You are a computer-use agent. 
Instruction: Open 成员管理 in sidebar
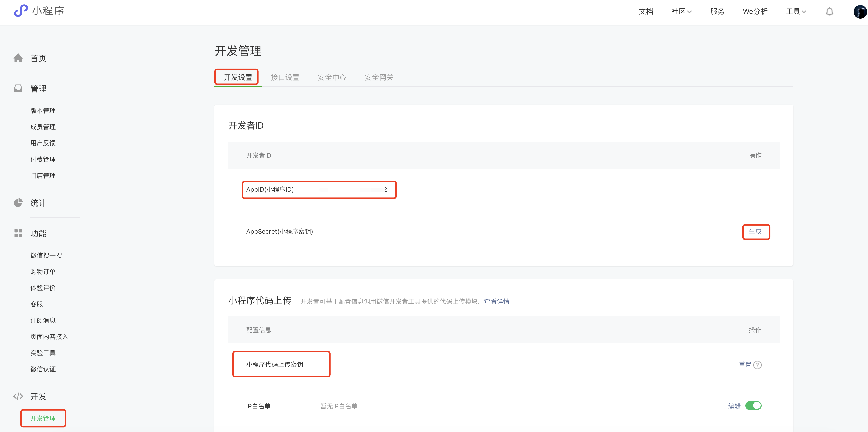coord(43,127)
